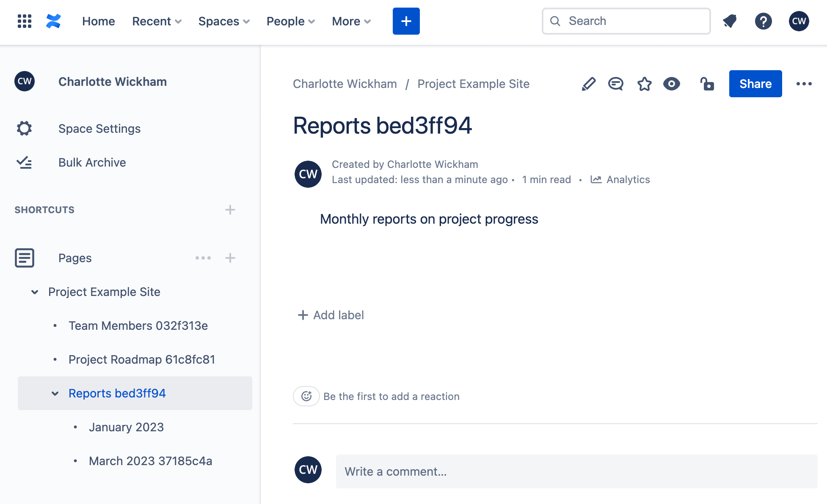Open Bulk Archive in sidebar
827x504 pixels.
coord(92,162)
